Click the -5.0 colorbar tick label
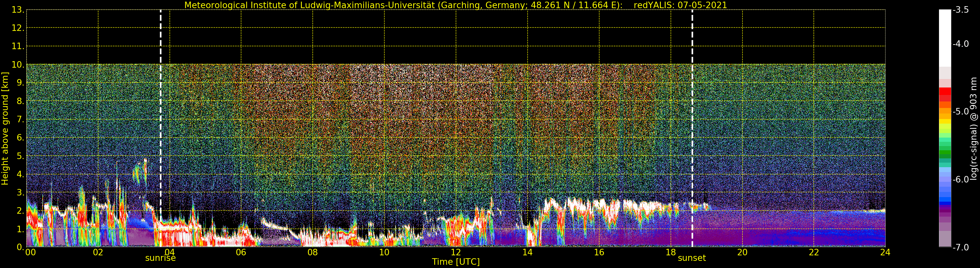 coord(960,112)
